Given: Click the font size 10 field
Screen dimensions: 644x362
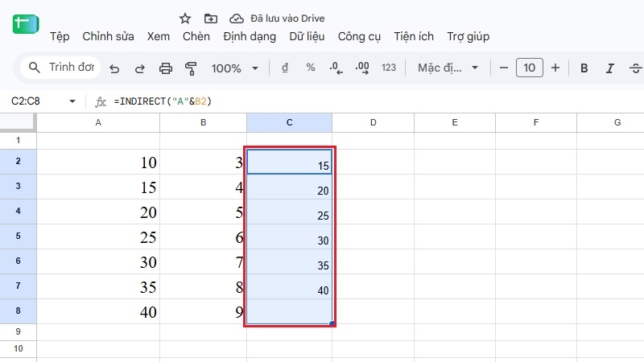Looking at the screenshot, I should [x=530, y=68].
